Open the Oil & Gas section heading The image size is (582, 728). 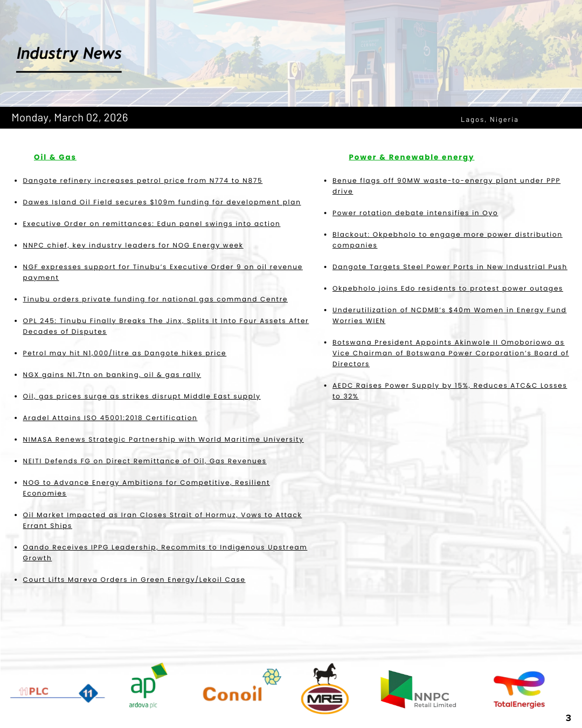pyautogui.click(x=55, y=157)
